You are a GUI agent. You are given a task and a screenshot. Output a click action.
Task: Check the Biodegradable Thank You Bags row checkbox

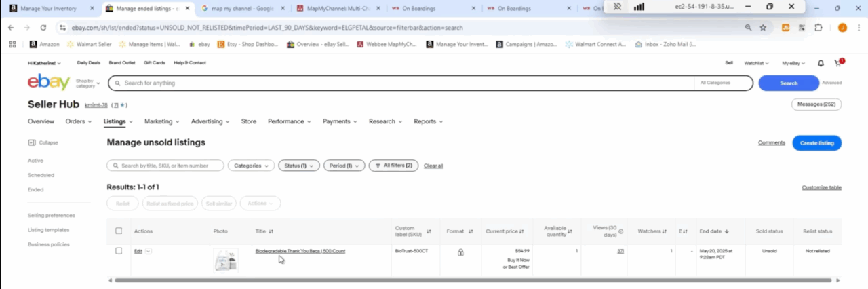(119, 251)
